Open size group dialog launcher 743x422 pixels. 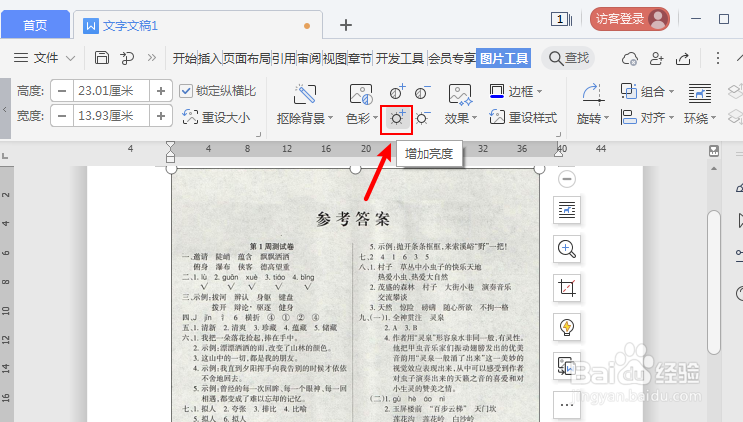click(258, 135)
